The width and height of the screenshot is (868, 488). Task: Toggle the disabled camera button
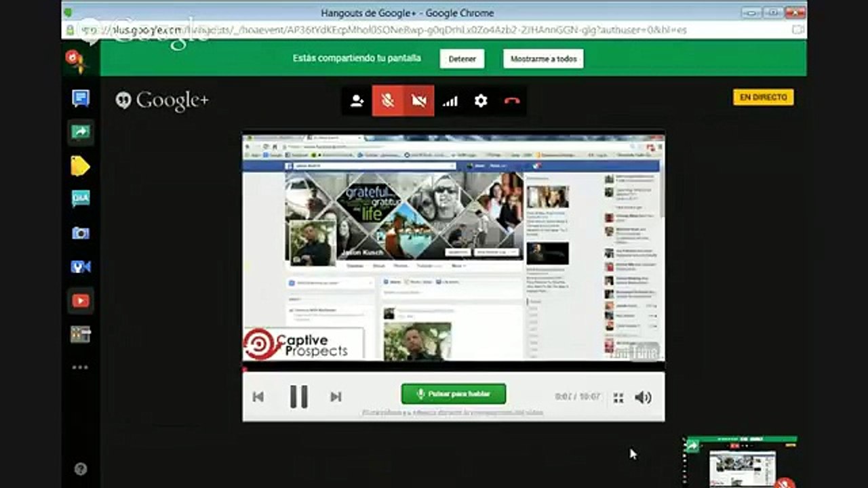pyautogui.click(x=419, y=101)
